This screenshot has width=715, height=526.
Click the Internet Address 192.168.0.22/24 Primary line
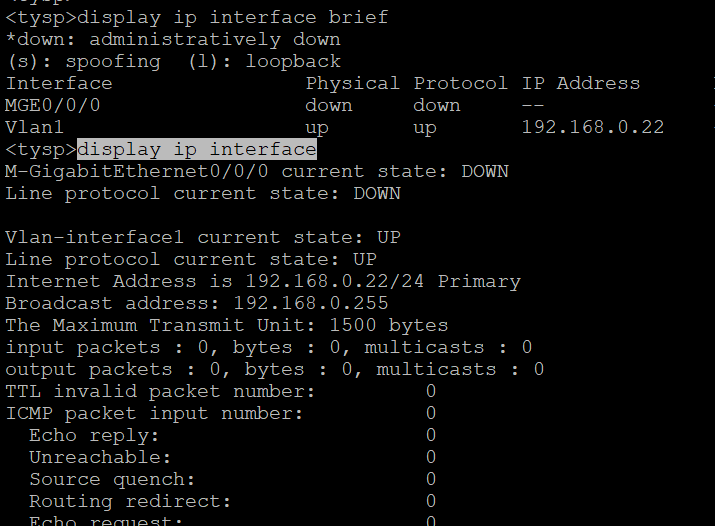[262, 282]
